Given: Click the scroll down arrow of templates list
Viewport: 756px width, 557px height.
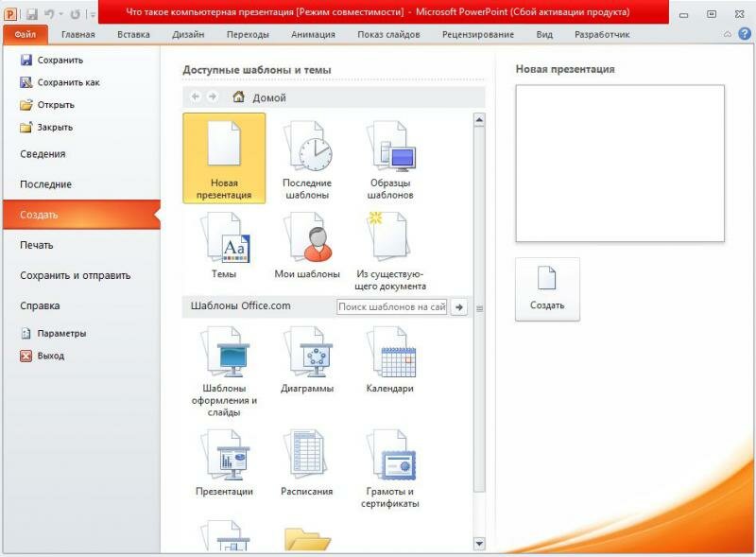Looking at the screenshot, I should [x=479, y=544].
